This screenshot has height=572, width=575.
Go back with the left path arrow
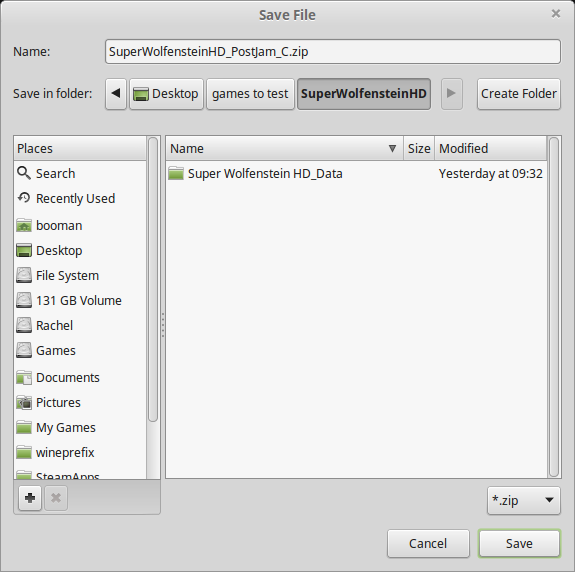[x=116, y=94]
